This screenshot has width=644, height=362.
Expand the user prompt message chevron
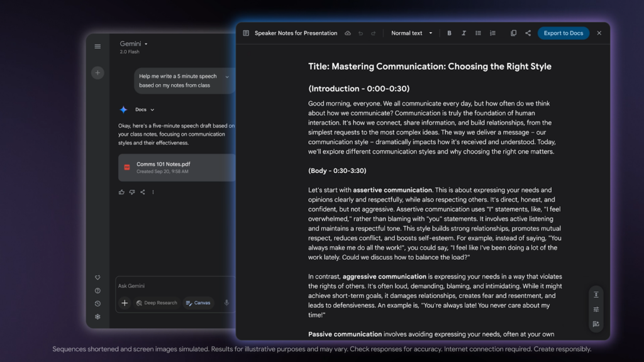(227, 77)
